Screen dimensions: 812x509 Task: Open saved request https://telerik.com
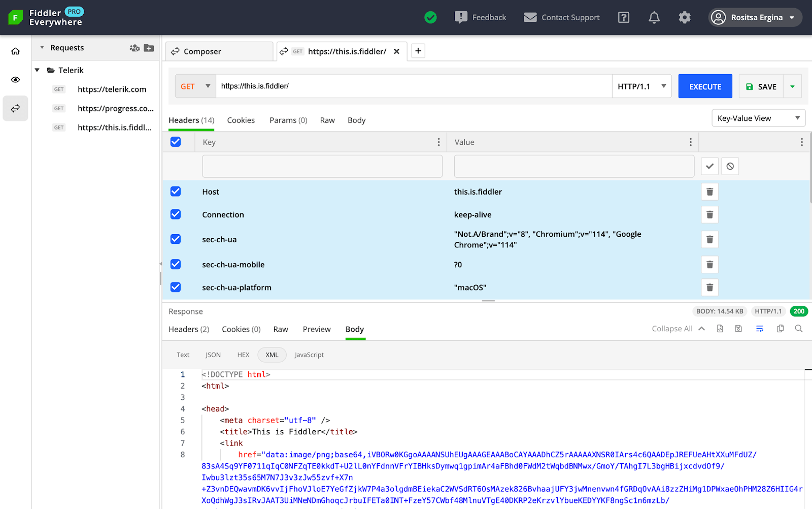[112, 89]
